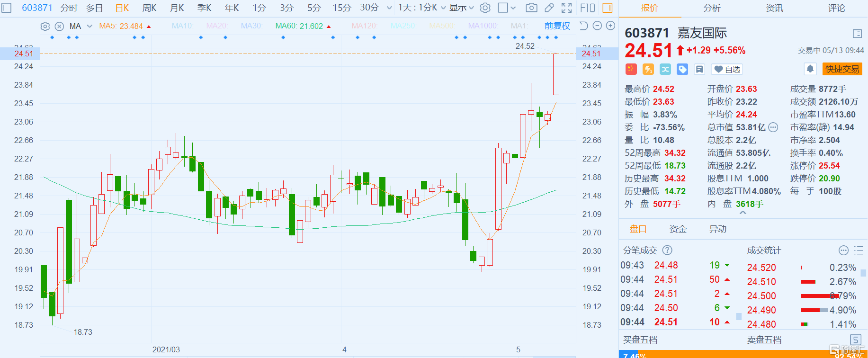The width and height of the screenshot is (868, 358).
Task: Click the China flag market icon
Action: (631, 69)
